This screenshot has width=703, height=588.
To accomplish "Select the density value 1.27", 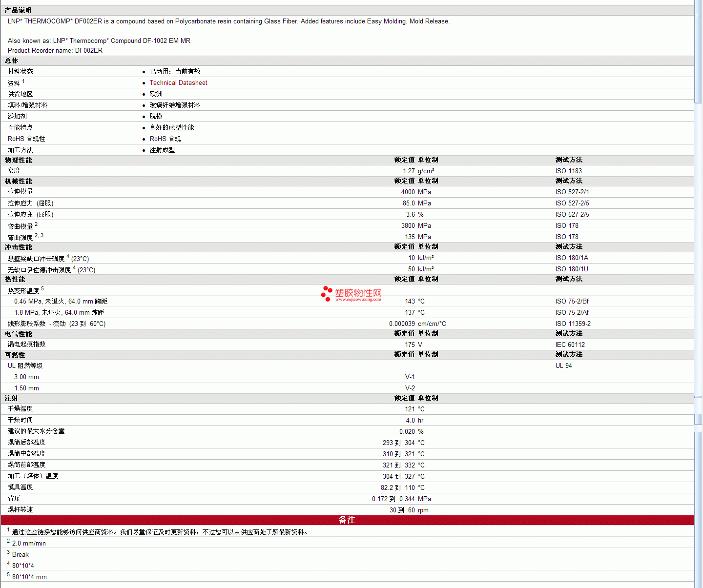I will coord(409,171).
